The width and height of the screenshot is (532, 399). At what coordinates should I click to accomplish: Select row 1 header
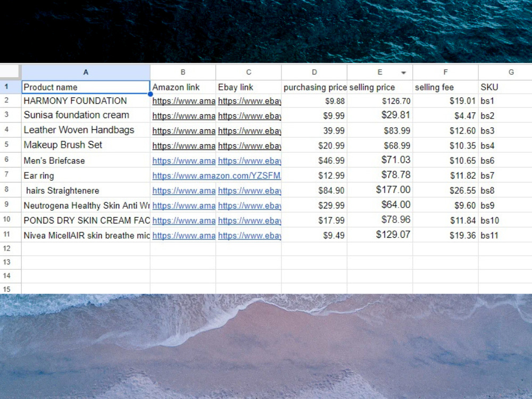[x=11, y=87]
